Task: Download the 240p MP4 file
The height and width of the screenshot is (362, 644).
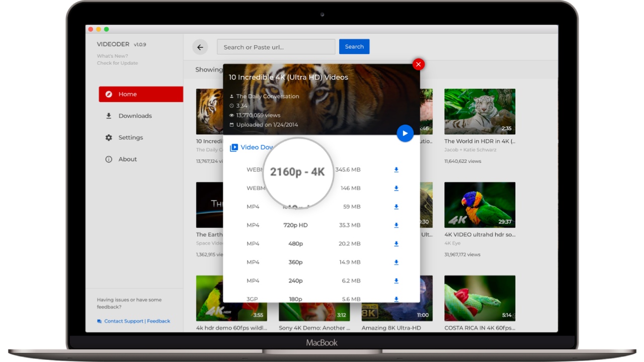Action: click(396, 281)
